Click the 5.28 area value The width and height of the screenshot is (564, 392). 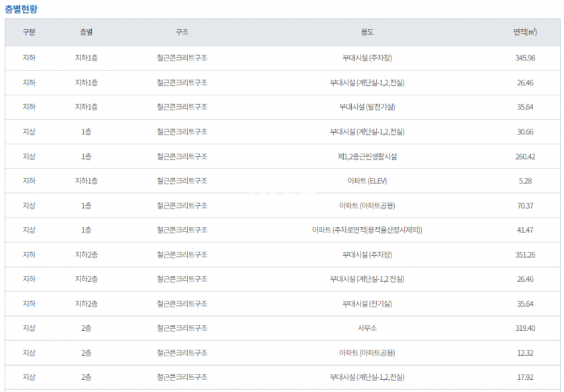tap(525, 181)
